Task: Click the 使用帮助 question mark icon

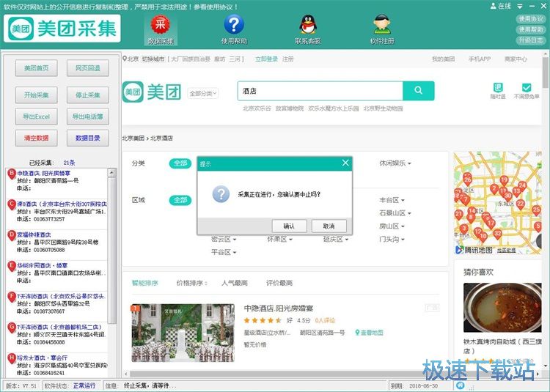Action: [x=234, y=26]
